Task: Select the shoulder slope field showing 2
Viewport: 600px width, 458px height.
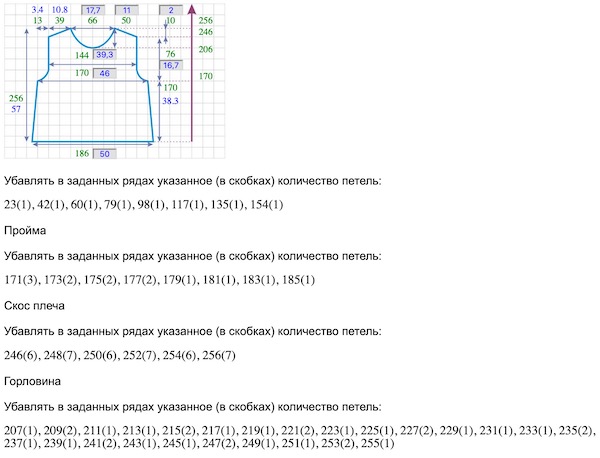Action: pyautogui.click(x=171, y=8)
